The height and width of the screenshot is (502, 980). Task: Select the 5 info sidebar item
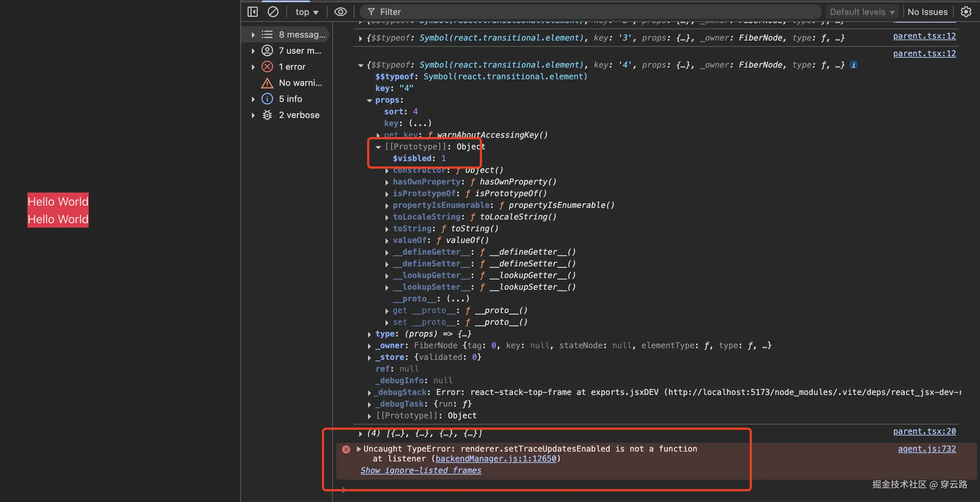click(290, 99)
